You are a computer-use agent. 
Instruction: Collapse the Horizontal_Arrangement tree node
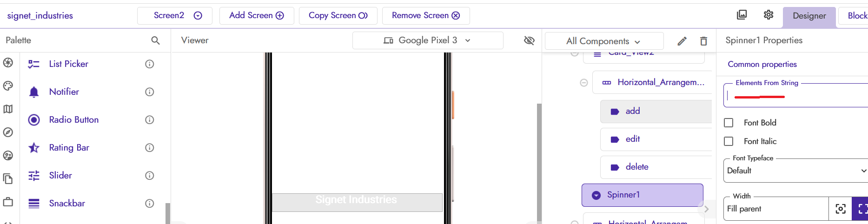click(x=584, y=83)
